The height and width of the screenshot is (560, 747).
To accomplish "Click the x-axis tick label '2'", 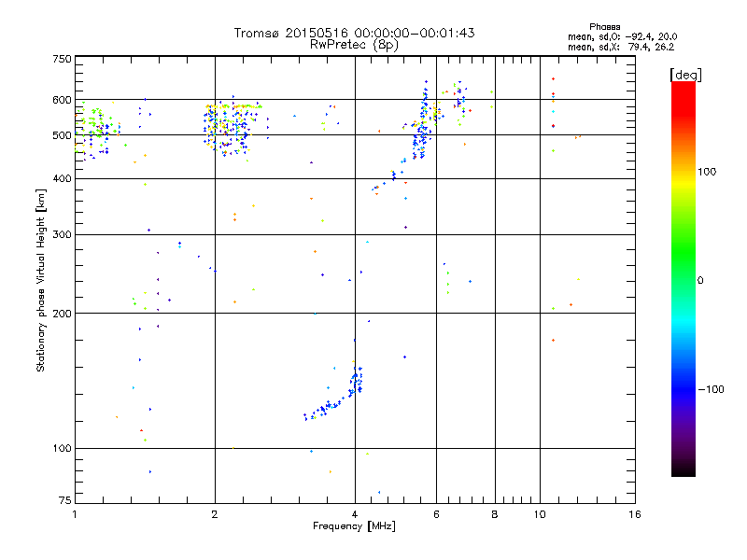I will coord(215,514).
